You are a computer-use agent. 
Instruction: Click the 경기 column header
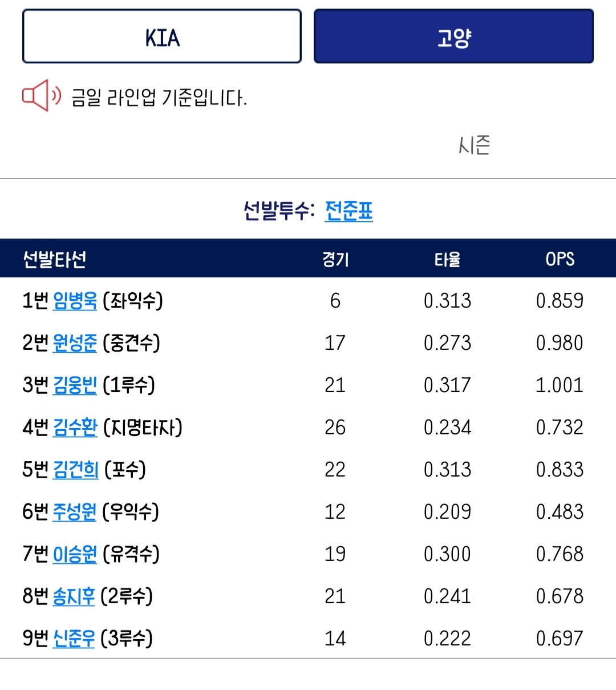point(335,259)
